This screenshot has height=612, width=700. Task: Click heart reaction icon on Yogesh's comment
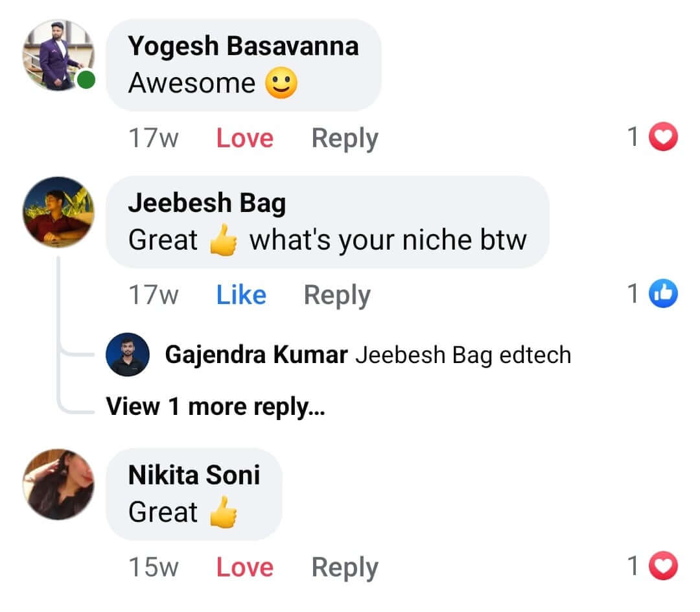pyautogui.click(x=662, y=137)
